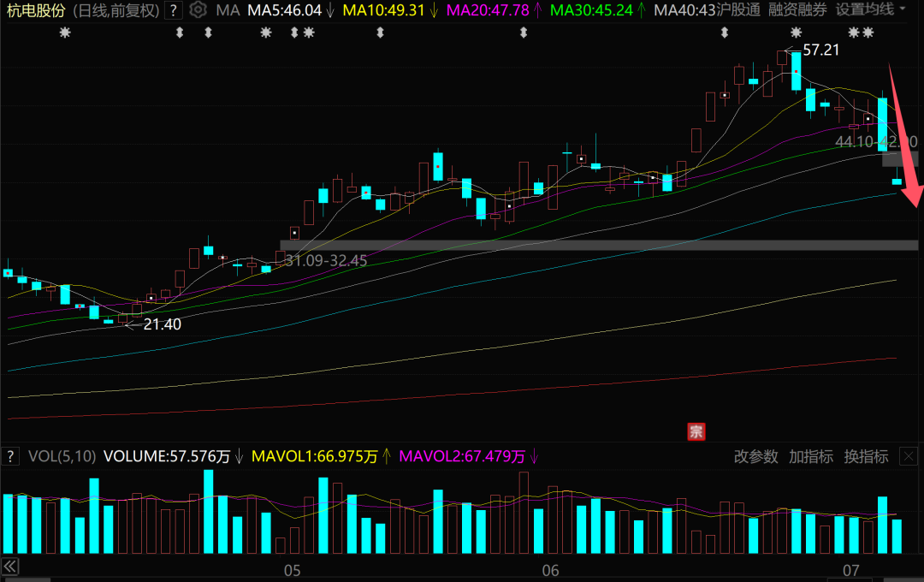Open the help question-mark beside 前复权
This screenshot has width=924, height=582.
click(x=173, y=10)
